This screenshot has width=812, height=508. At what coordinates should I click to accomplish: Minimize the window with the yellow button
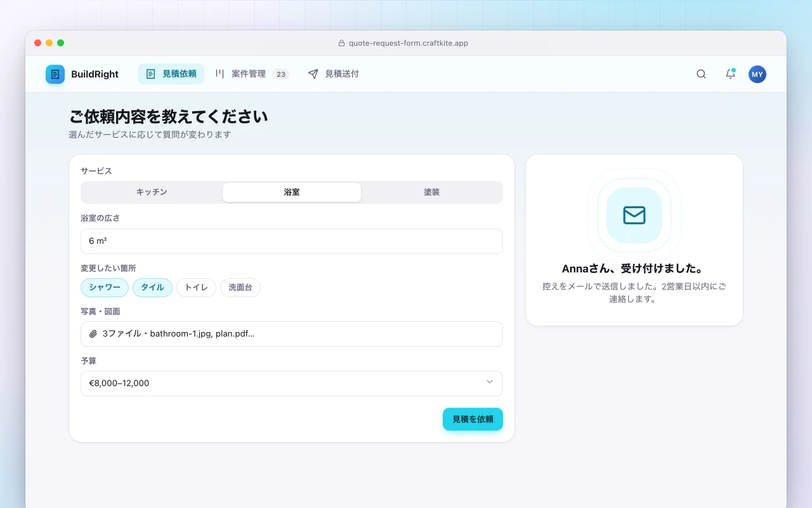[49, 43]
